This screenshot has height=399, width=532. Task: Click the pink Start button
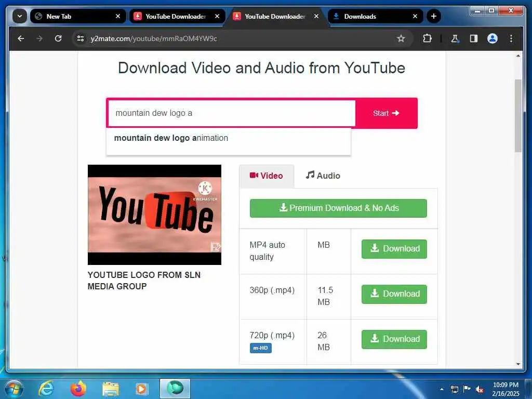pyautogui.click(x=387, y=113)
